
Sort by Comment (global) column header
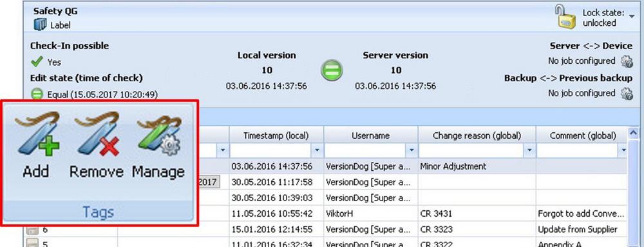(x=582, y=135)
